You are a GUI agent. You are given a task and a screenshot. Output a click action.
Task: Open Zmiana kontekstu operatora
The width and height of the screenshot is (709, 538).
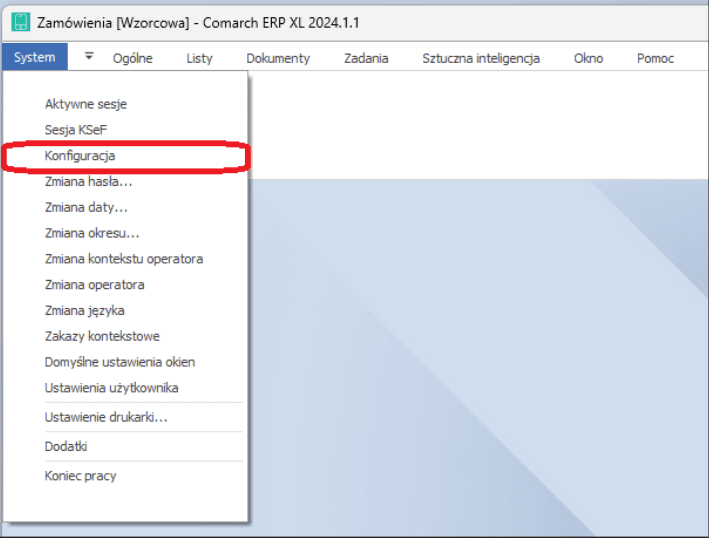[x=125, y=259]
